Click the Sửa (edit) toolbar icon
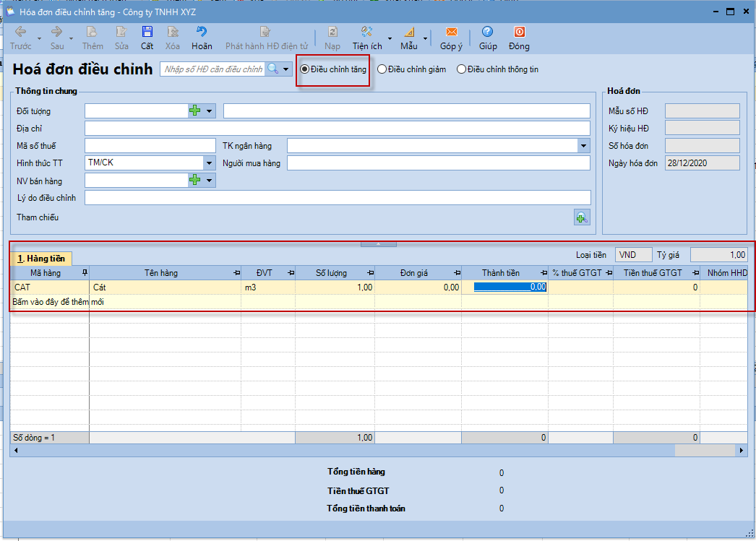Screen dimensions: 756x541 pyautogui.click(x=121, y=38)
